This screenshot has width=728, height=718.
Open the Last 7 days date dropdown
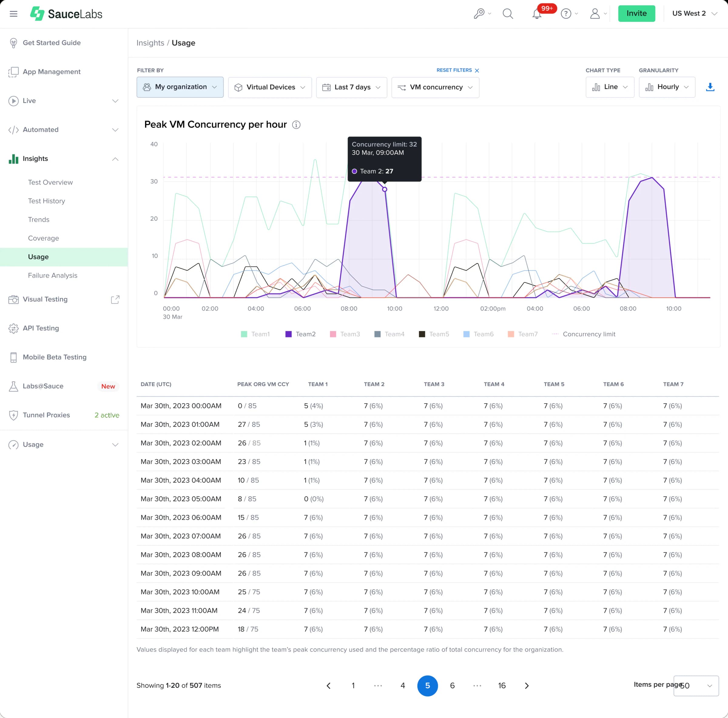pyautogui.click(x=352, y=87)
